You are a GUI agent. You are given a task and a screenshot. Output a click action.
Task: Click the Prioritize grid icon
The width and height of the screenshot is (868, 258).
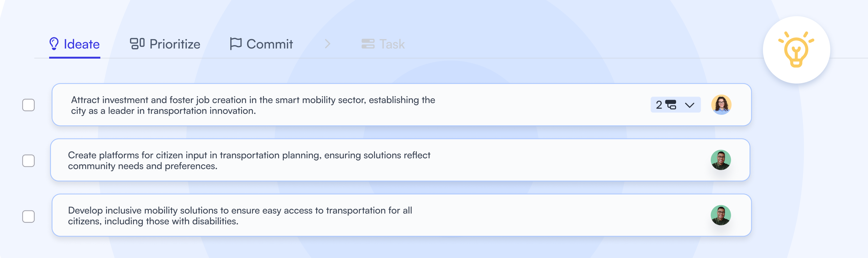(x=137, y=44)
